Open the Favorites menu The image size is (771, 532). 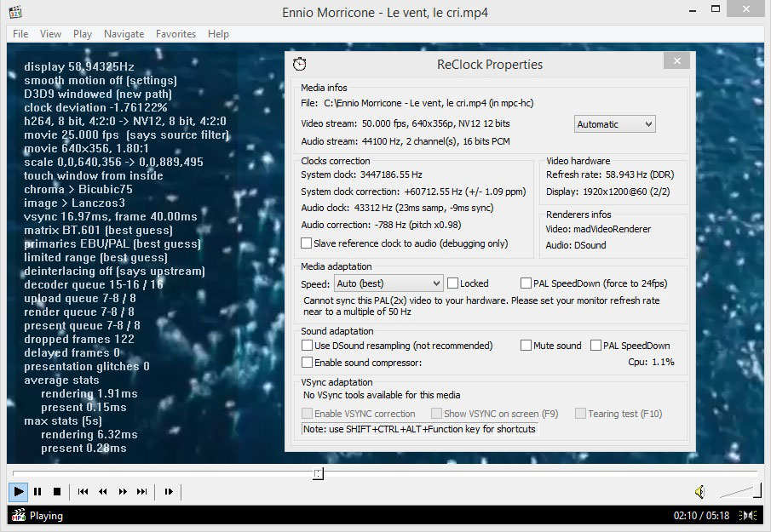coord(175,34)
